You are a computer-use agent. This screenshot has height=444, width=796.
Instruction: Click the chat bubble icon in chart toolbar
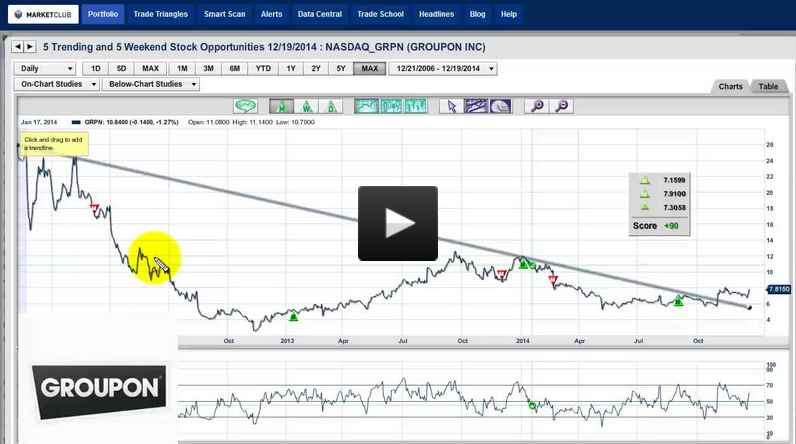(x=245, y=106)
